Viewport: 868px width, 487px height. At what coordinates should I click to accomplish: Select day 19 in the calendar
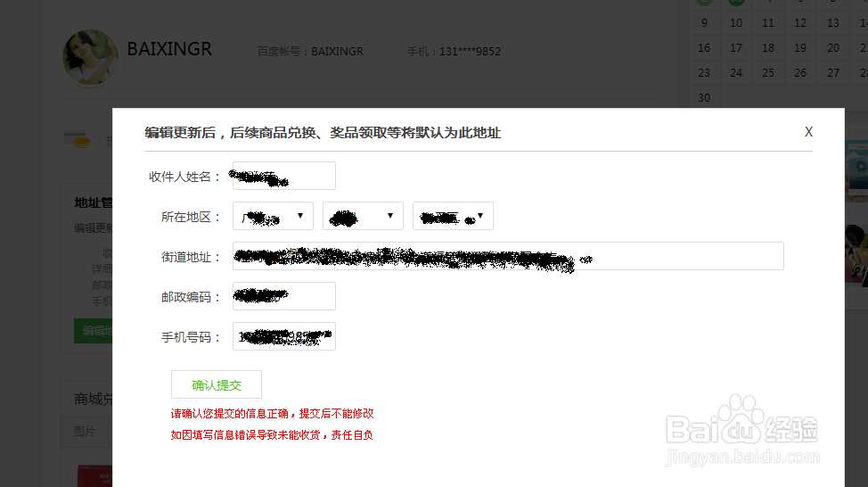point(800,47)
